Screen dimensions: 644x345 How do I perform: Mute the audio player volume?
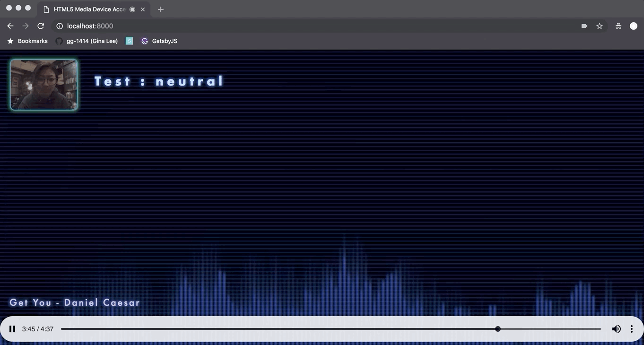pos(616,329)
